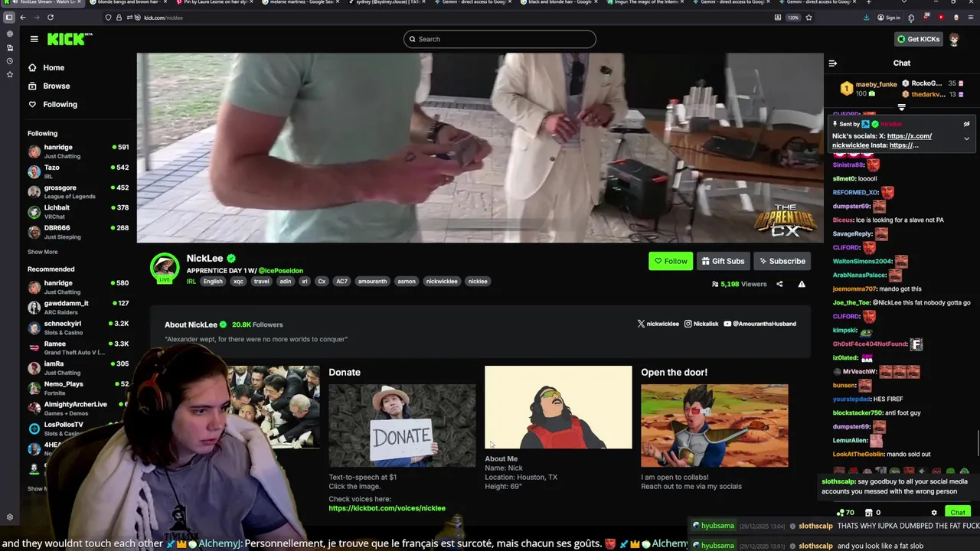
Task: Click NickLee live avatar
Action: 164,268
